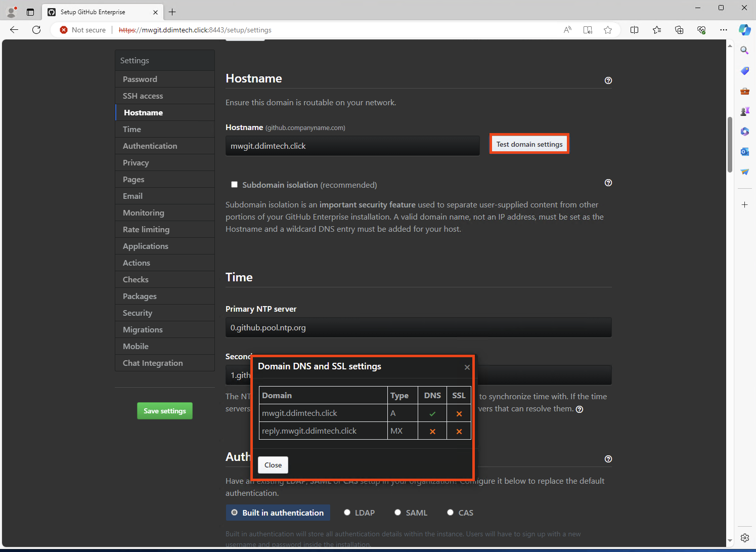Image resolution: width=756 pixels, height=552 pixels.
Task: Open Packages settings section
Action: [165, 296]
